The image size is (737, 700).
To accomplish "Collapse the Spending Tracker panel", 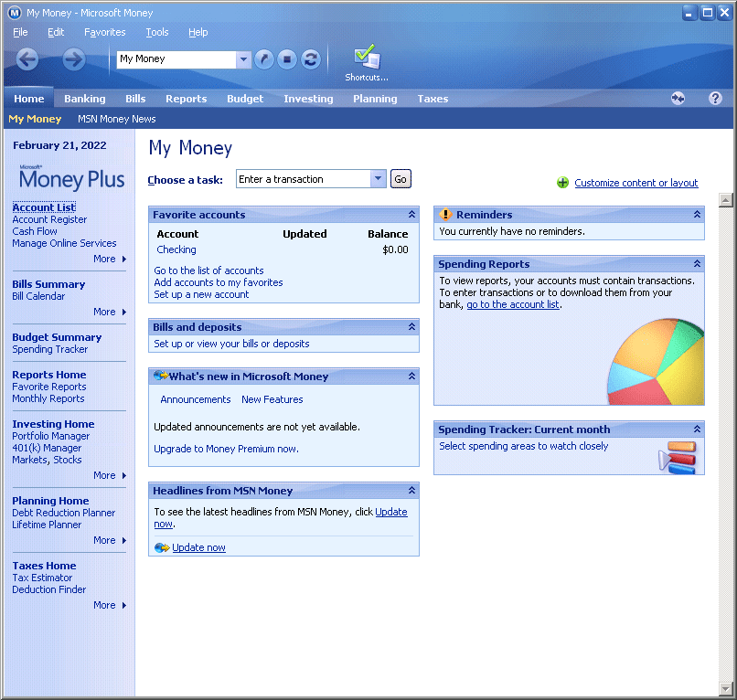I will click(697, 430).
